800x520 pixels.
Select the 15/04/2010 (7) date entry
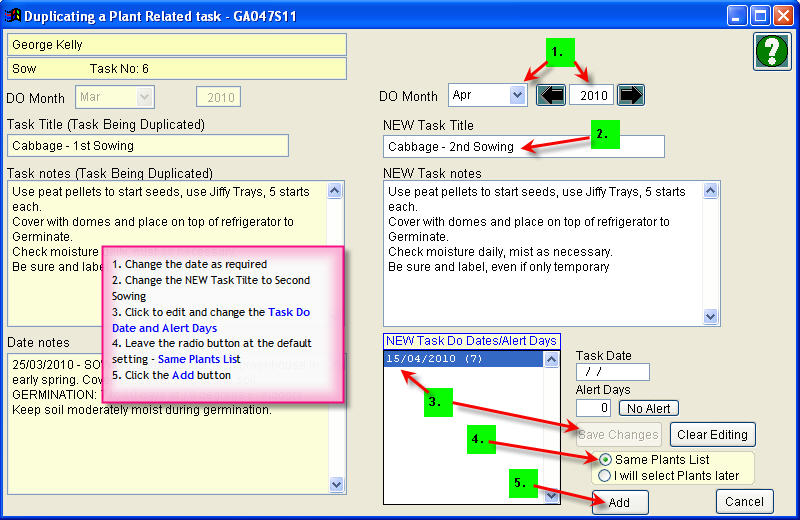462,358
